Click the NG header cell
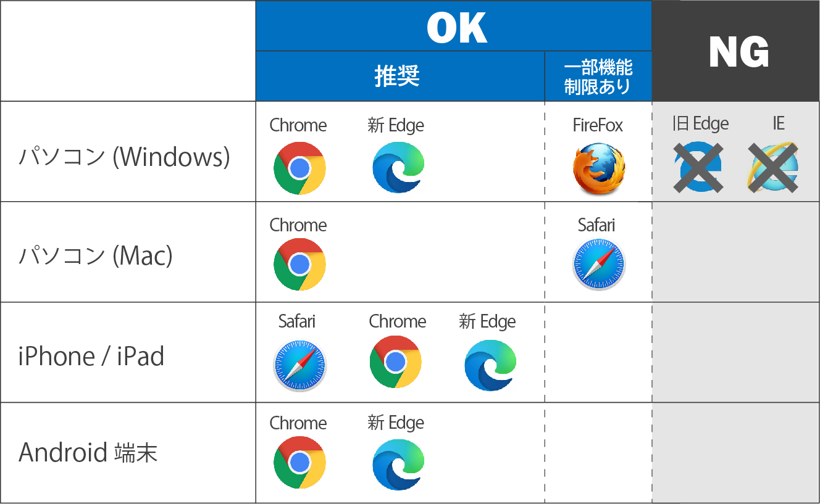Viewport: 820px width, 504px height. point(738,52)
